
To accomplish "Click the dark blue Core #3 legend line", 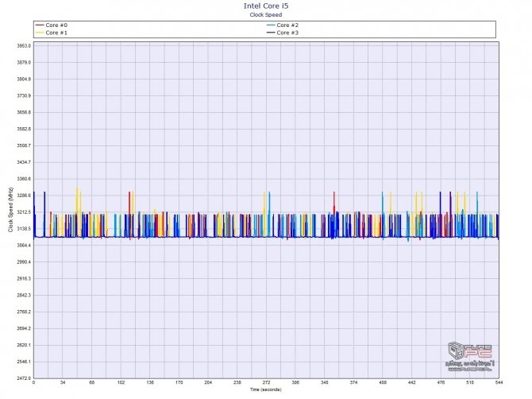I will tap(271, 33).
